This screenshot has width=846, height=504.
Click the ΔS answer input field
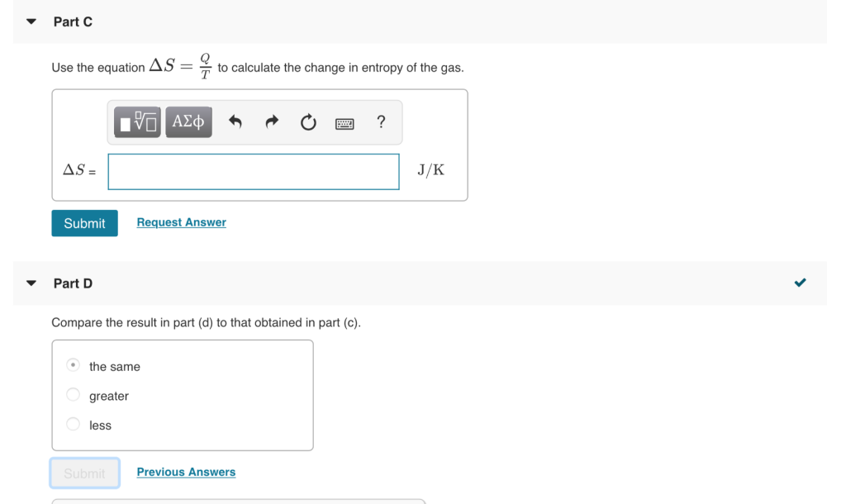pyautogui.click(x=254, y=172)
